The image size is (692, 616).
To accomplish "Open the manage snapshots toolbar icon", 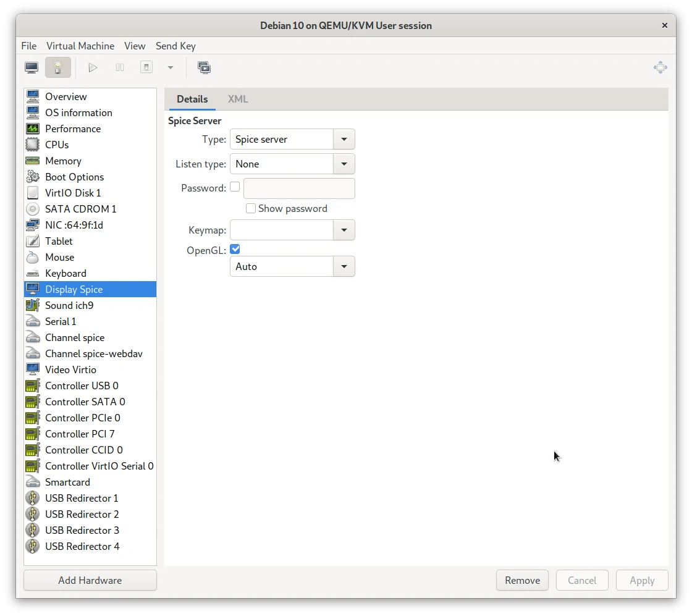I will 204,67.
